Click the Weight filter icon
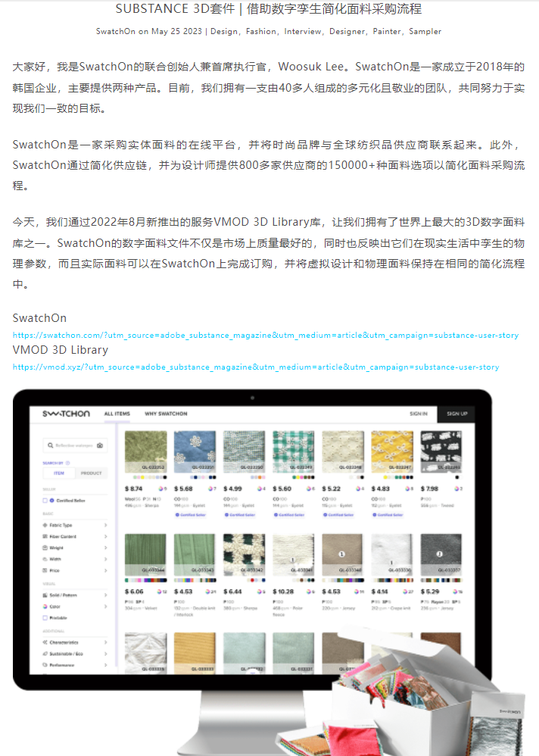Screen dimensions: 539x756 pyautogui.click(x=45, y=548)
